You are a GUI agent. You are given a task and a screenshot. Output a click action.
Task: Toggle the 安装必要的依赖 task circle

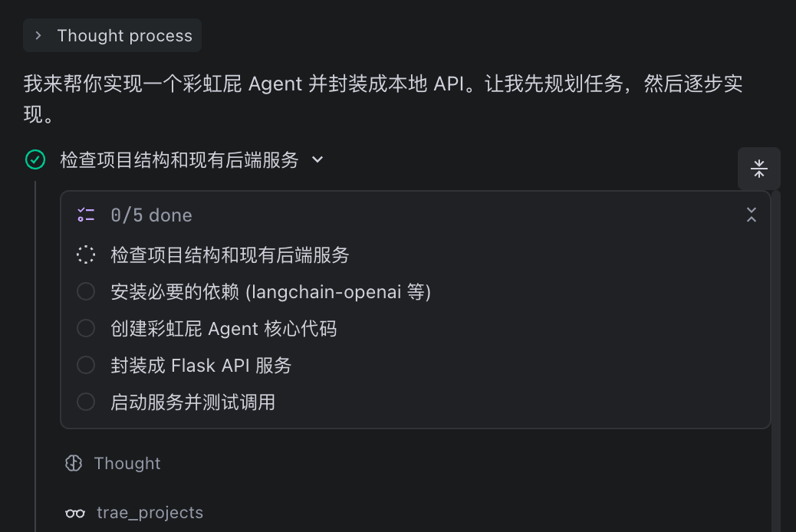[x=86, y=291]
